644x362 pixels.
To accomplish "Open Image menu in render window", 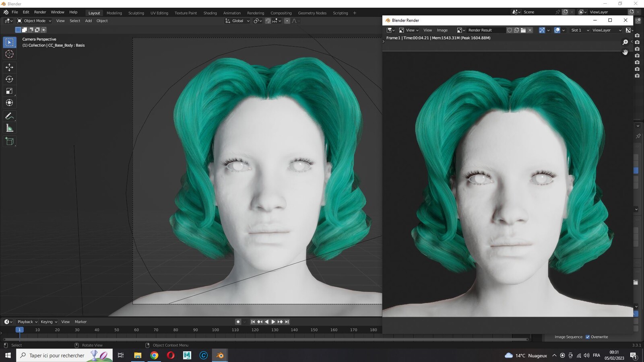I will pyautogui.click(x=442, y=30).
